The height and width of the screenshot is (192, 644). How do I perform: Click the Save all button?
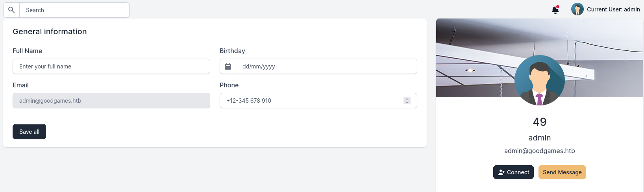pos(29,132)
